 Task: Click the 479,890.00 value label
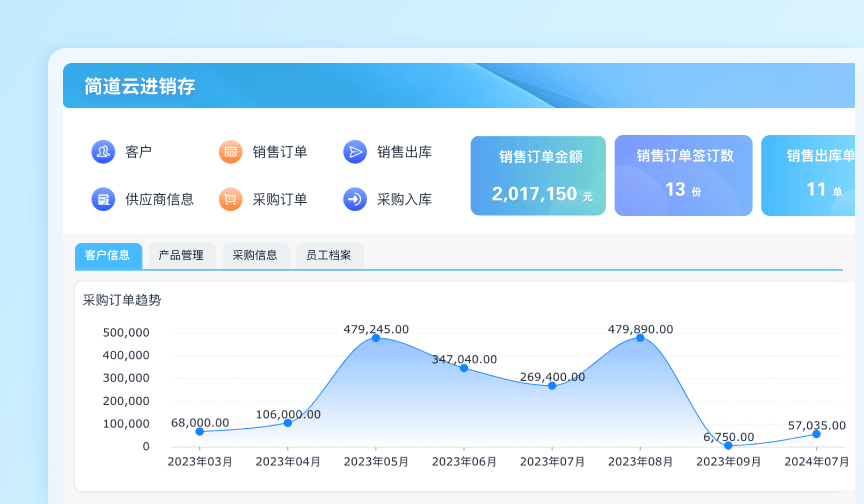pyautogui.click(x=640, y=329)
